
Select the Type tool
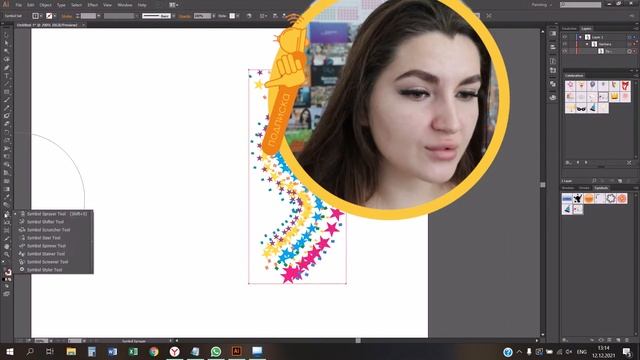(7, 76)
